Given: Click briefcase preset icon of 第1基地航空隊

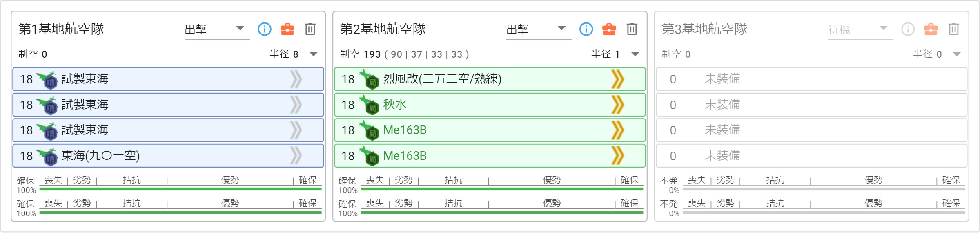Looking at the screenshot, I should (287, 29).
